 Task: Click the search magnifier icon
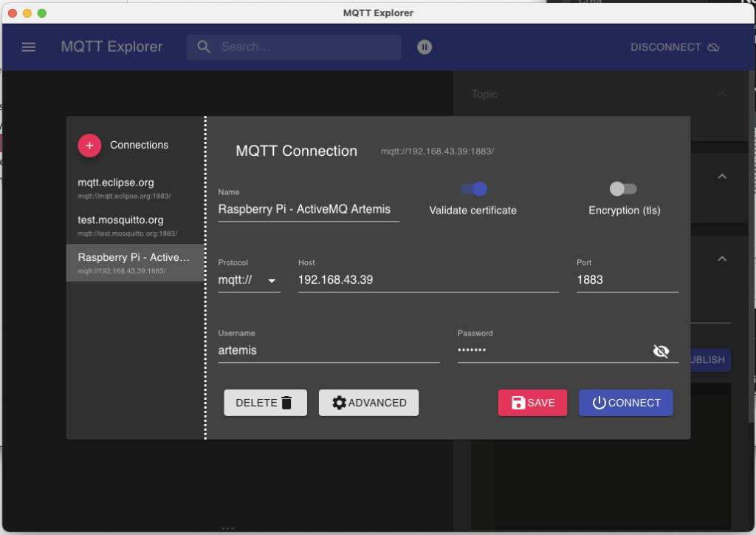coord(204,47)
